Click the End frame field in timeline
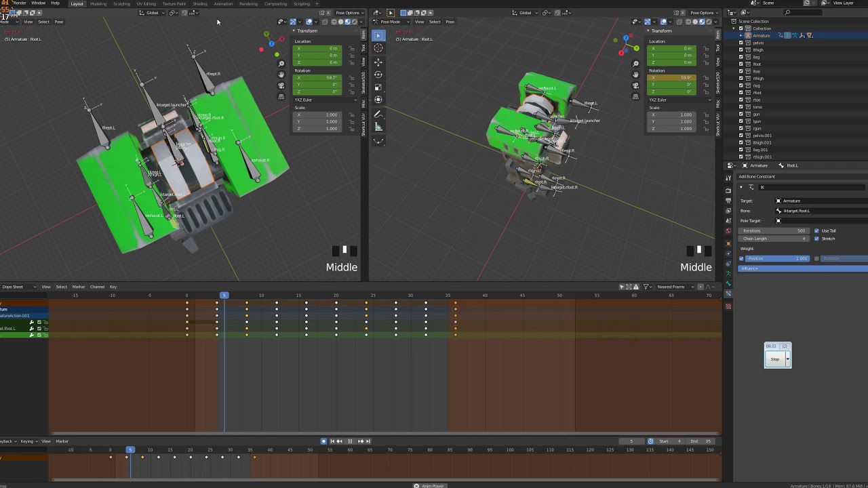Image resolution: width=868 pixels, height=488 pixels. click(x=702, y=441)
